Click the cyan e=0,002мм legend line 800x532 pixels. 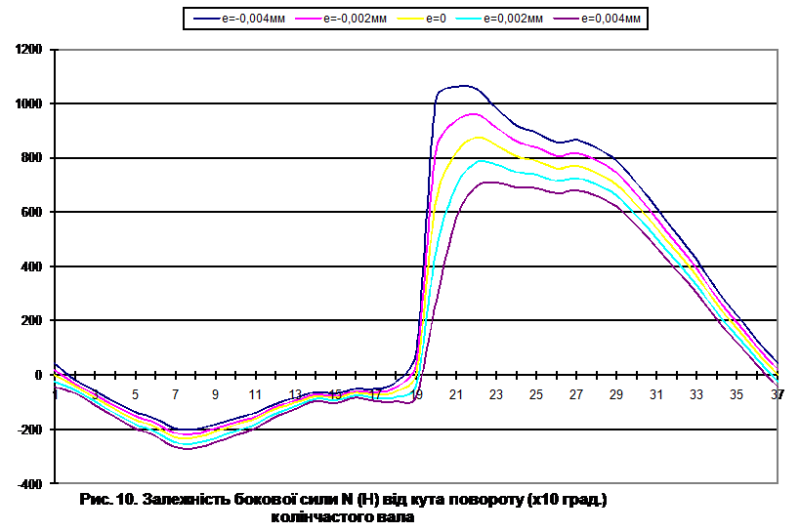pos(471,18)
